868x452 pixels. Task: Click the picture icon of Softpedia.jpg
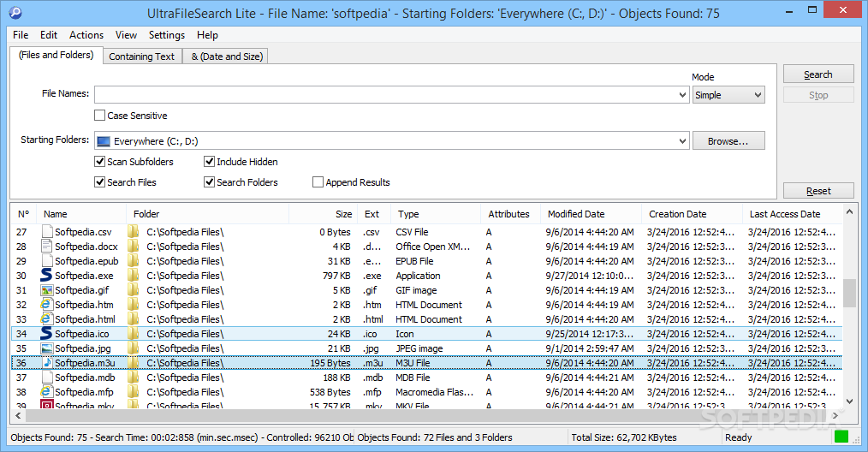[x=47, y=348]
